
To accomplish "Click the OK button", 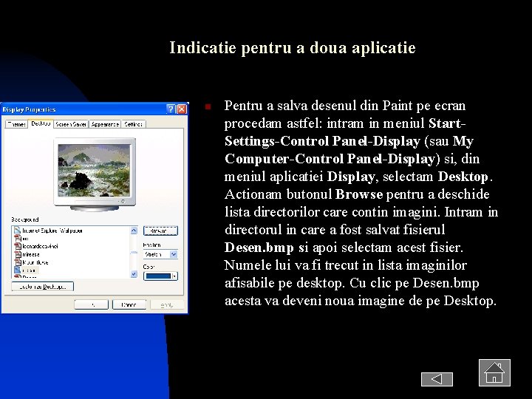I will coord(92,304).
